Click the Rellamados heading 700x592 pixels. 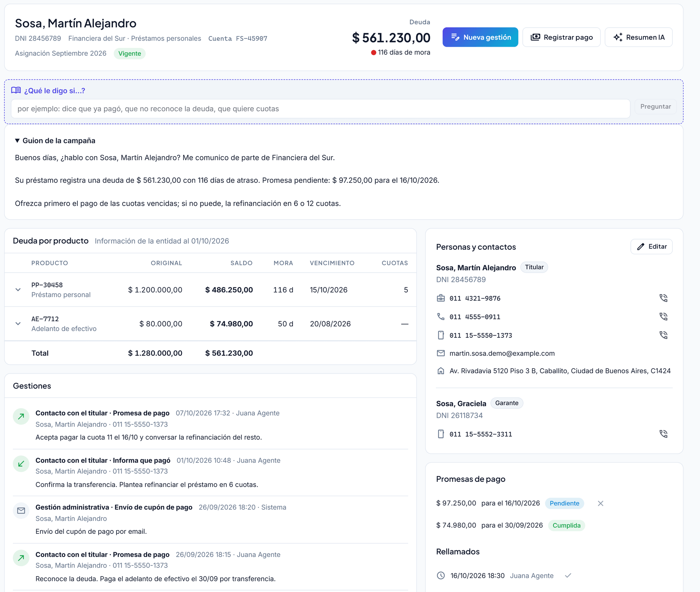[458, 551]
